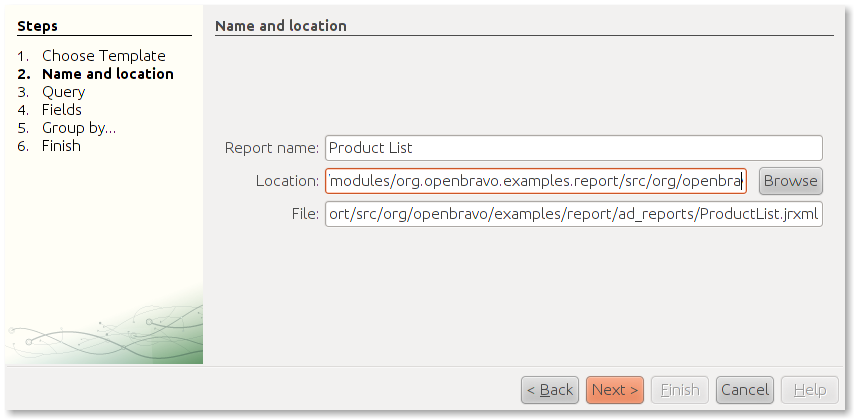Click the disabled Help button
This screenshot has height=419, width=854.
click(809, 390)
